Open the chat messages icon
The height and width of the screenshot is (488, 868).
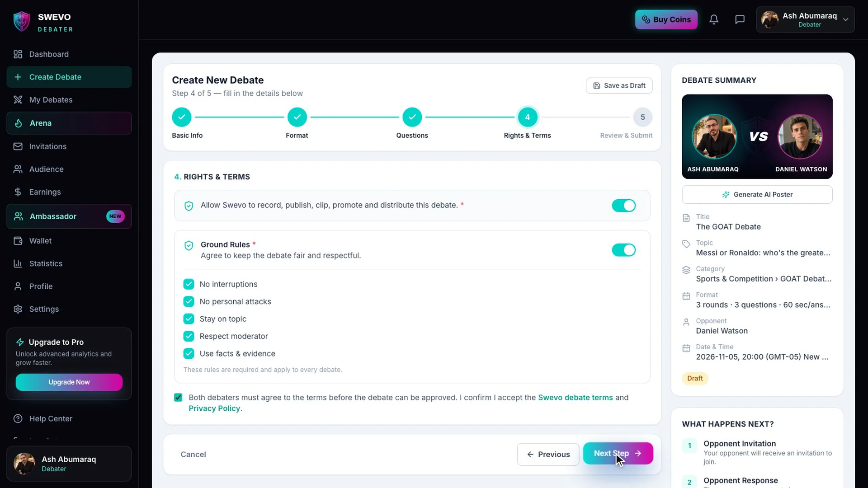tap(740, 19)
